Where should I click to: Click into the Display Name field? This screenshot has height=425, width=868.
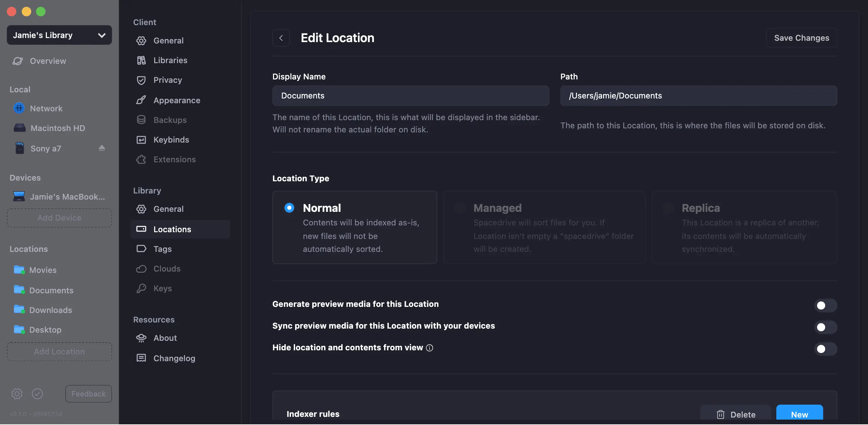[x=411, y=96]
